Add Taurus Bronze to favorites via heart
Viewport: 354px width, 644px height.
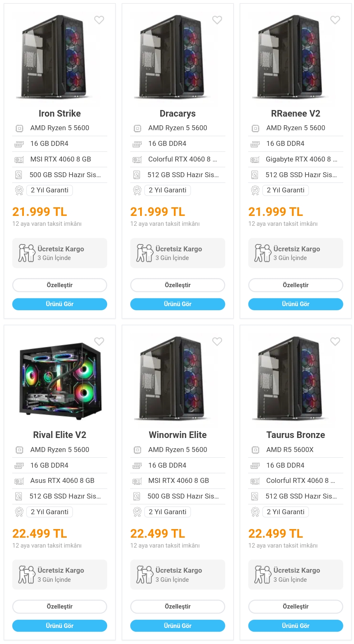click(x=335, y=342)
